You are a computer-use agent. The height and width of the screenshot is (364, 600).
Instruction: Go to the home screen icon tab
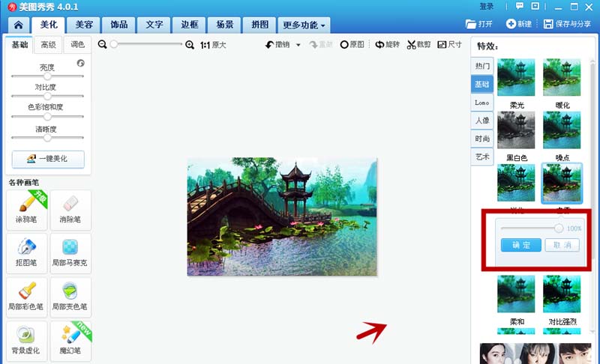click(x=18, y=25)
